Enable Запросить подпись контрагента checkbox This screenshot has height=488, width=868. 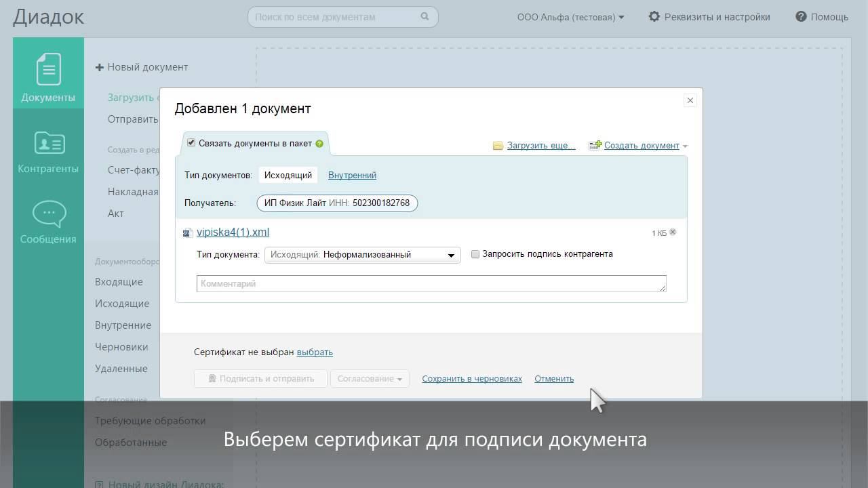[475, 254]
